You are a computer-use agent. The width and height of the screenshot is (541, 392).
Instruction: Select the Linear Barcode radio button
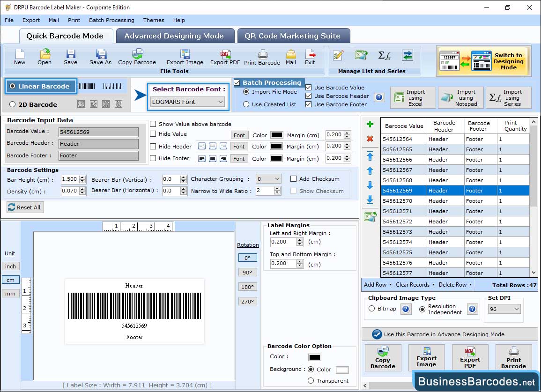coord(13,86)
